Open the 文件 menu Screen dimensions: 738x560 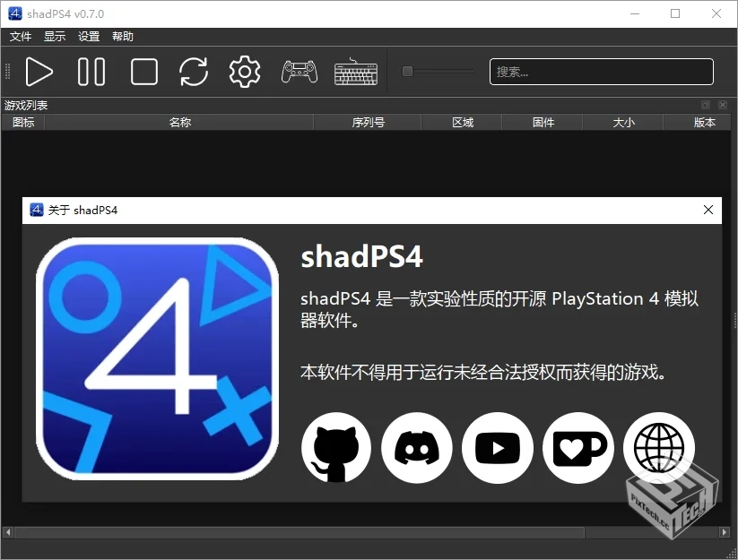tap(20, 36)
